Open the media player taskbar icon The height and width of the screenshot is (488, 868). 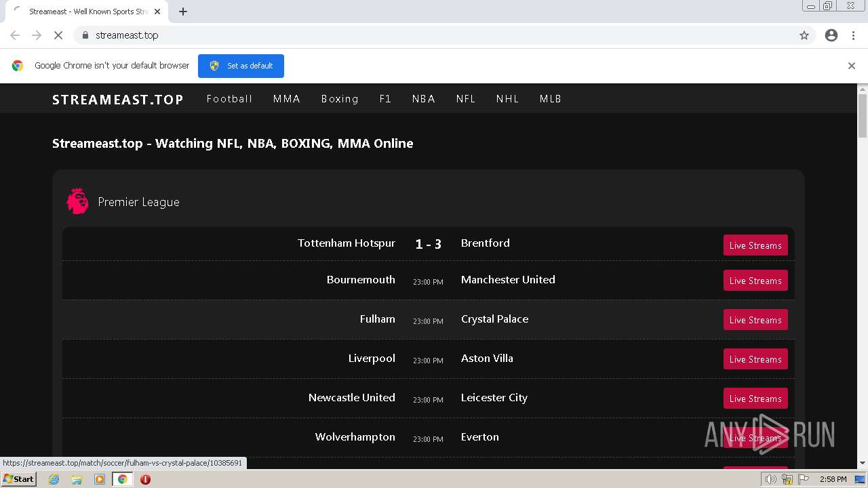(100, 479)
